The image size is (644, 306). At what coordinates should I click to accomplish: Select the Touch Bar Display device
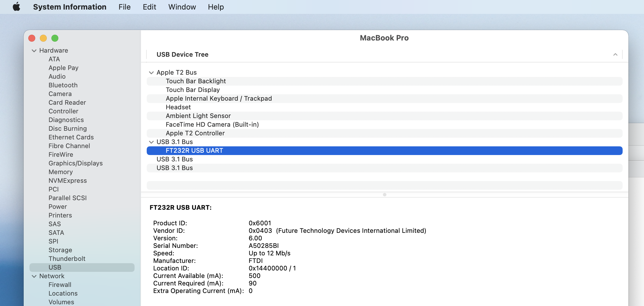coord(384,90)
